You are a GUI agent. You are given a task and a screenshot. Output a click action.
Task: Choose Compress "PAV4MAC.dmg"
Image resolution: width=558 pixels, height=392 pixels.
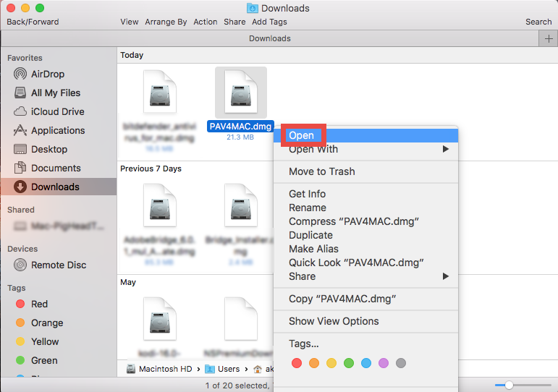pos(365,221)
